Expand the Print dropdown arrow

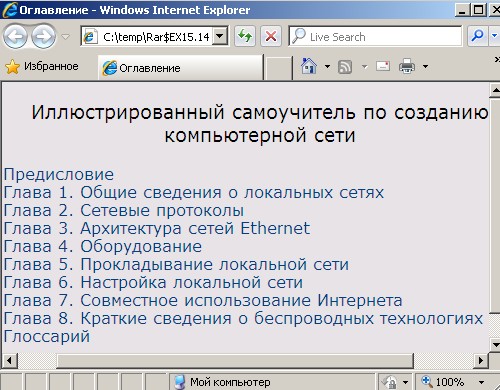click(x=425, y=67)
